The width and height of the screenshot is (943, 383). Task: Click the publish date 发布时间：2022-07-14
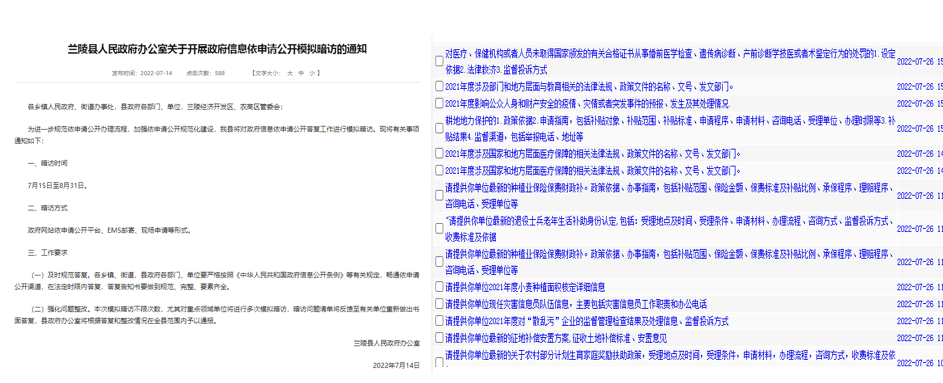[x=142, y=73]
